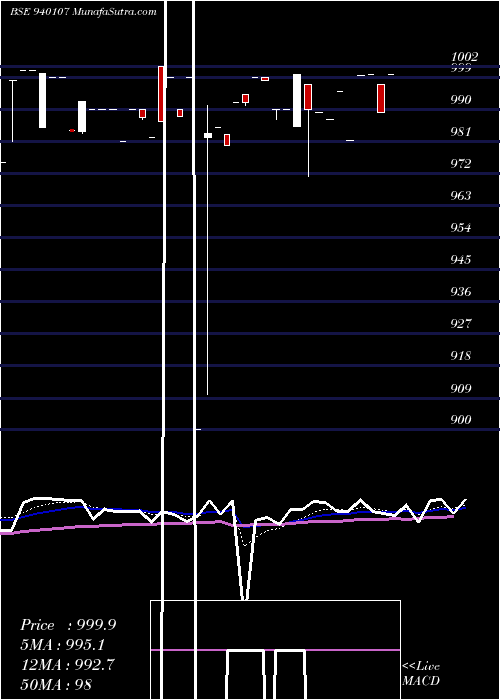
Task: Click the '<<Live MACD' label
Action: (x=421, y=674)
